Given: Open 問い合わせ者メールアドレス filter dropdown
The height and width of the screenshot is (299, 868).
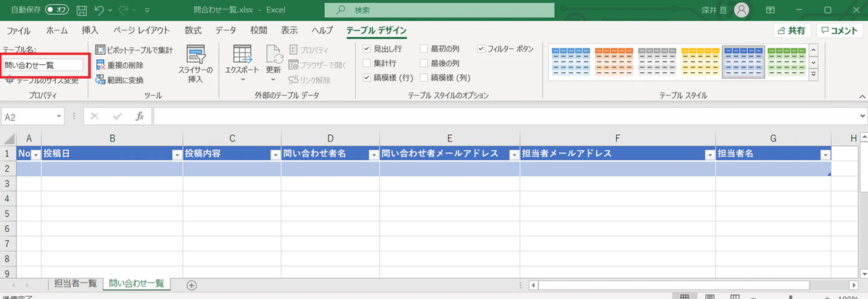Looking at the screenshot, I should [x=514, y=155].
